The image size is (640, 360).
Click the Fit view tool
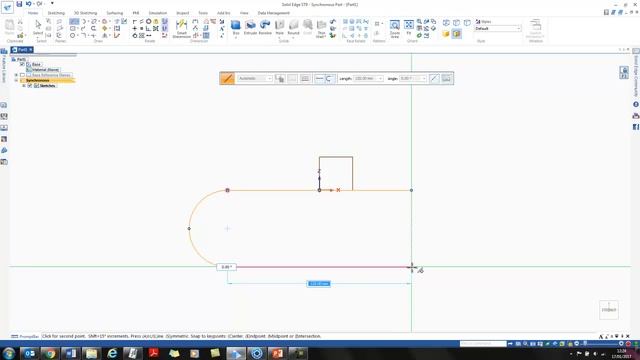pos(409,27)
